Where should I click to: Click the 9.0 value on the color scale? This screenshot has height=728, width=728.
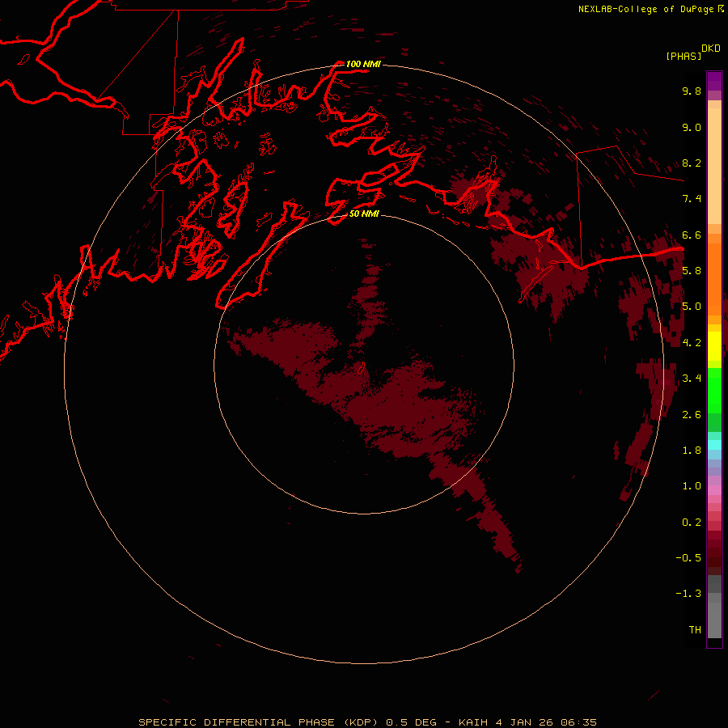(x=692, y=127)
